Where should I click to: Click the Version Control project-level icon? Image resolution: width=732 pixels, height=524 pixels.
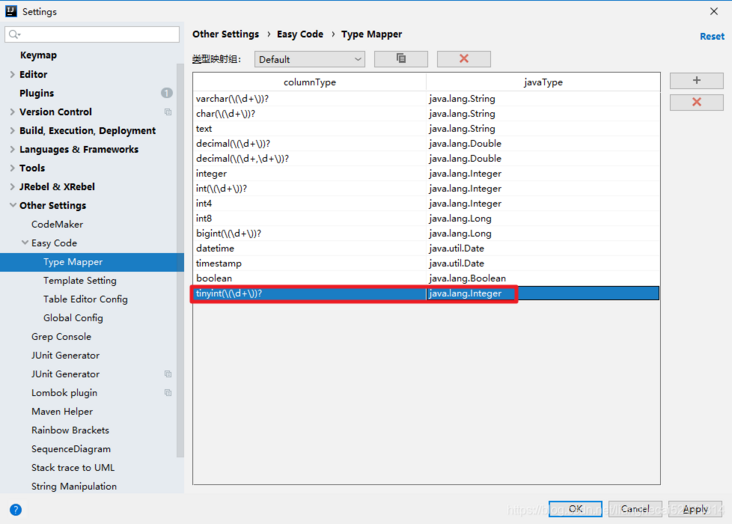click(x=168, y=112)
